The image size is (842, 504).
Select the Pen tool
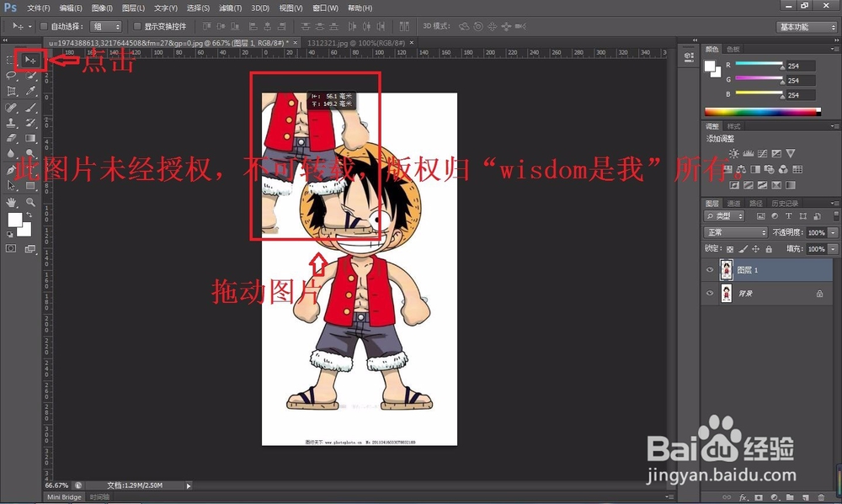point(9,168)
